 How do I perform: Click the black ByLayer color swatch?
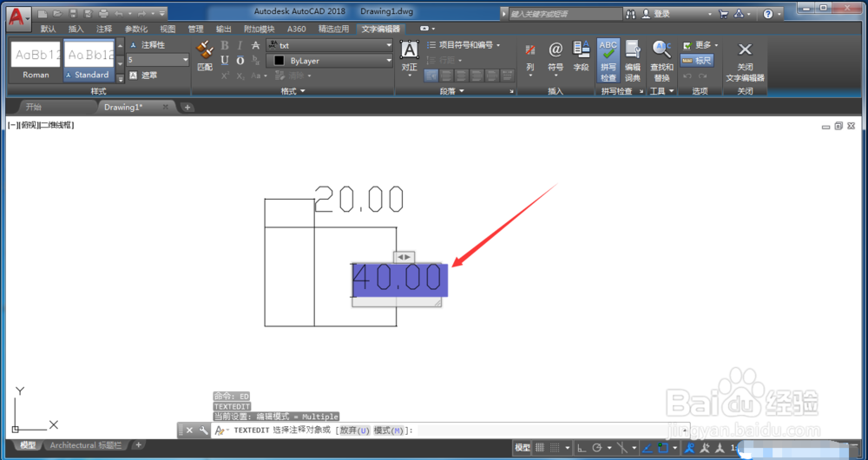point(279,61)
